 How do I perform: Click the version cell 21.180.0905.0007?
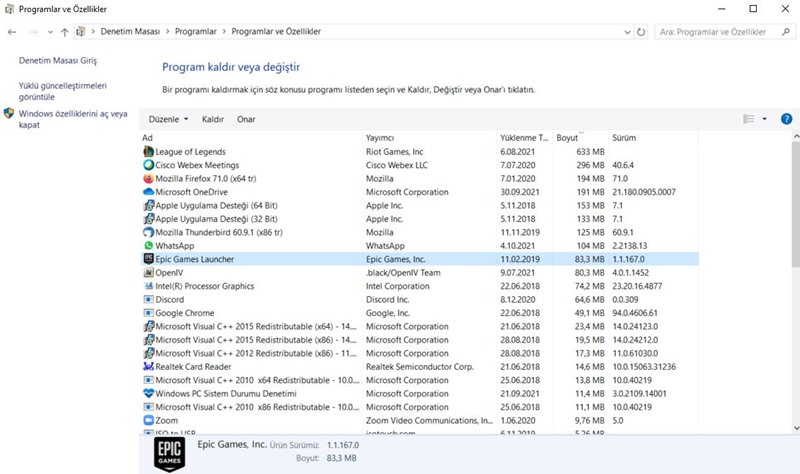coord(644,192)
